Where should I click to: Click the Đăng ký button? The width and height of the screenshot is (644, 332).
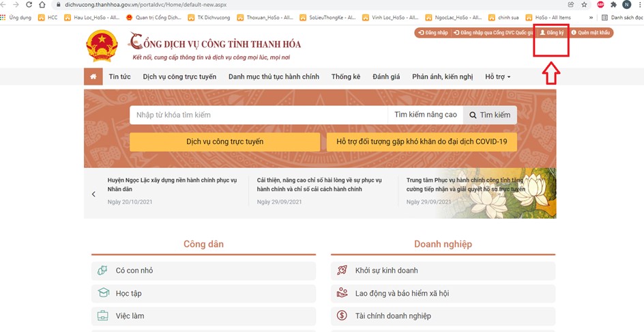tap(552, 32)
